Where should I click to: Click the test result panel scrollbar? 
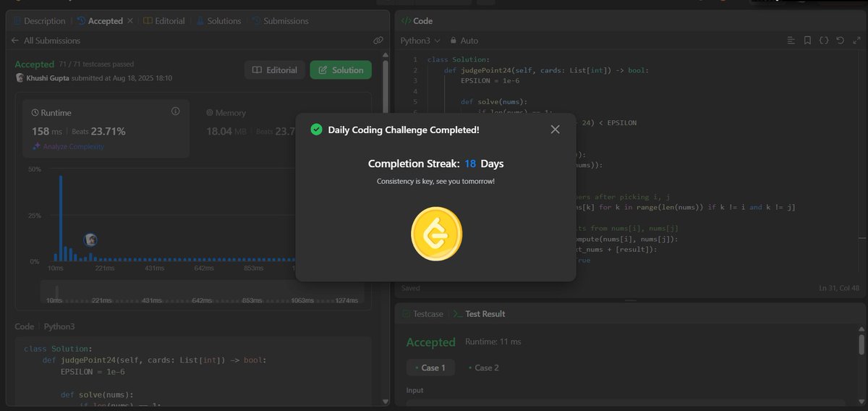click(x=861, y=344)
